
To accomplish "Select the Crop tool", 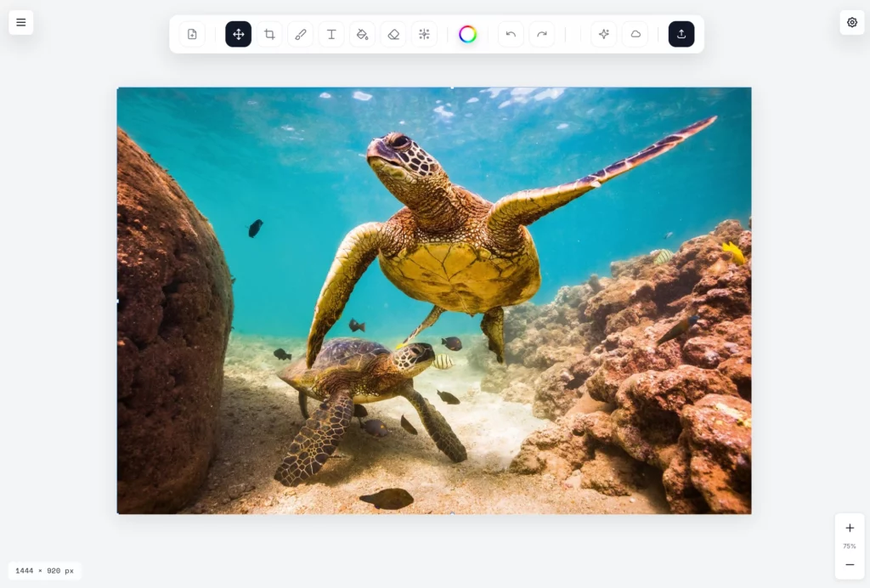I will [x=269, y=34].
